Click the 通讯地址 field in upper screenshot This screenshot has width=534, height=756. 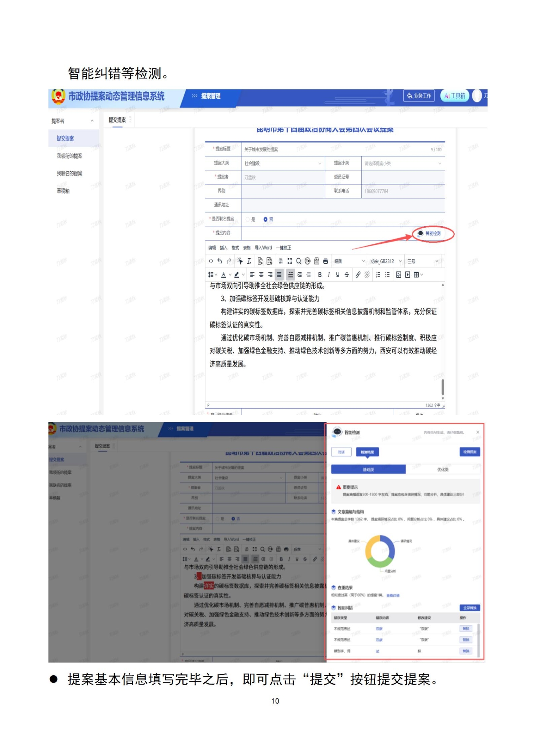coord(343,205)
